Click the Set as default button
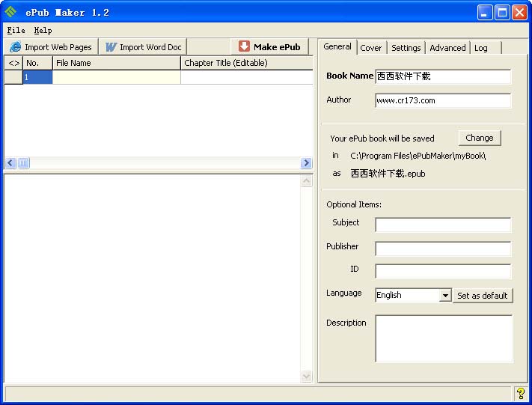Screen dimensions: 532x405 [483, 296]
